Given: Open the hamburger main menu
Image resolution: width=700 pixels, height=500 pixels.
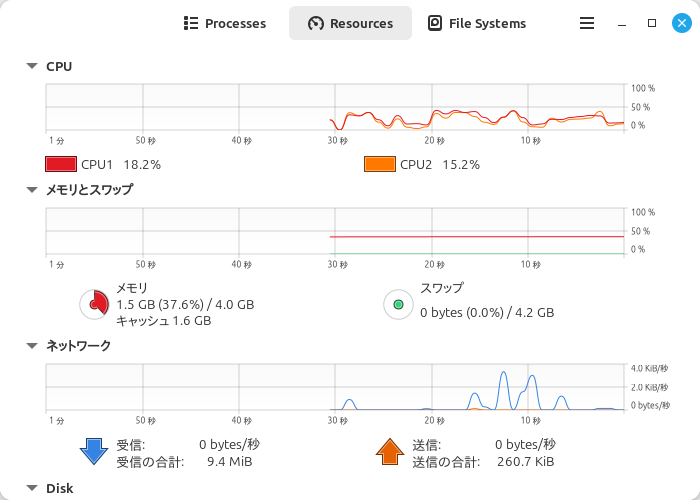Looking at the screenshot, I should pos(587,23).
